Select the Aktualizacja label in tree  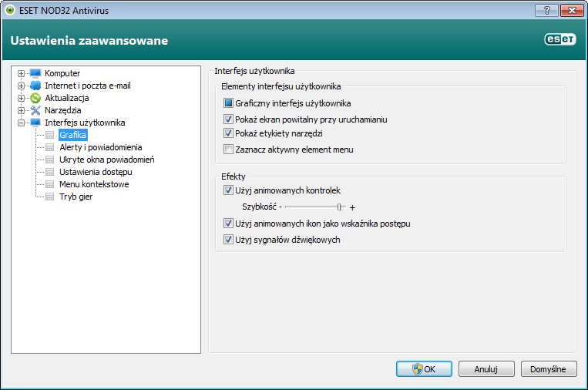click(x=67, y=98)
